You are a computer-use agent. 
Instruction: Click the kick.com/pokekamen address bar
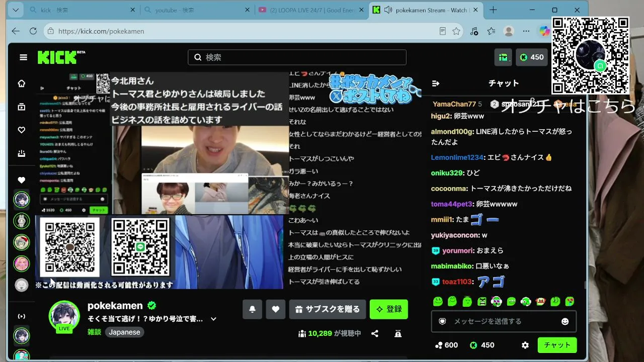(x=254, y=31)
